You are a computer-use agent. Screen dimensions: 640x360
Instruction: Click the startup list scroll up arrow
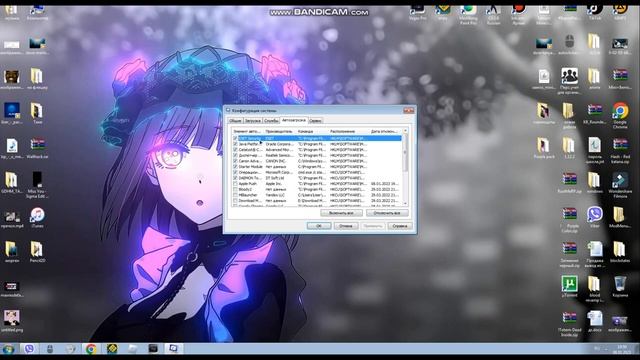click(405, 131)
